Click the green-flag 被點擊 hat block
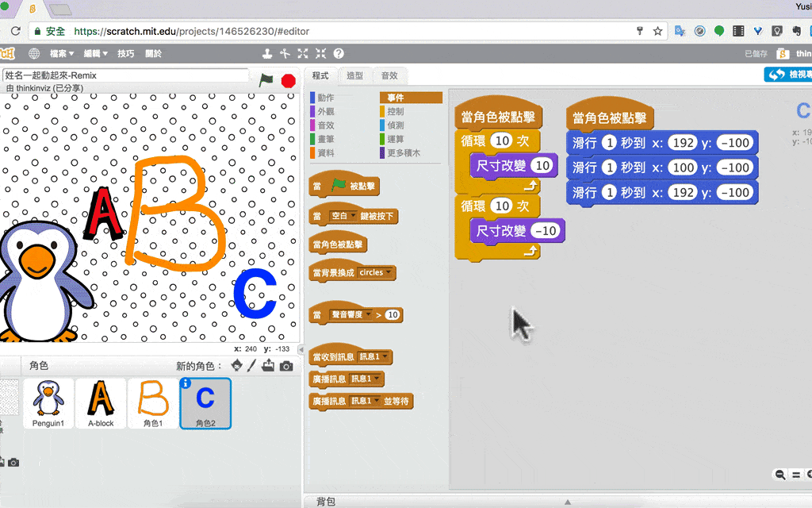This screenshot has width=812, height=508. [344, 184]
